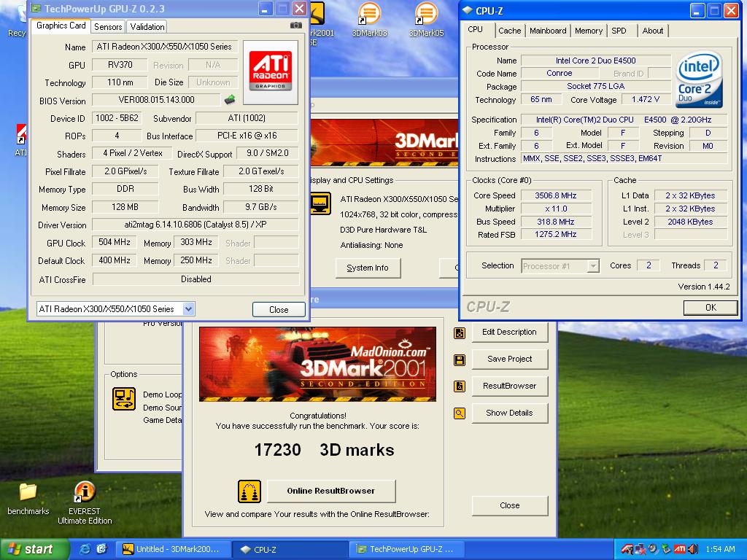Viewport: 747px width, 560px height.
Task: Switch to the 3DMark2001 taskbar button
Action: (173, 549)
